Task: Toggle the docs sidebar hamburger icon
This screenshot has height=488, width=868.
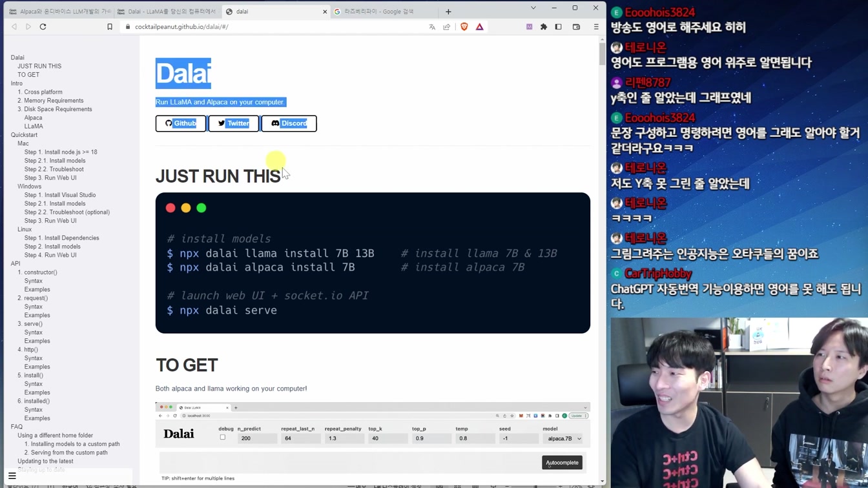Action: (x=12, y=476)
